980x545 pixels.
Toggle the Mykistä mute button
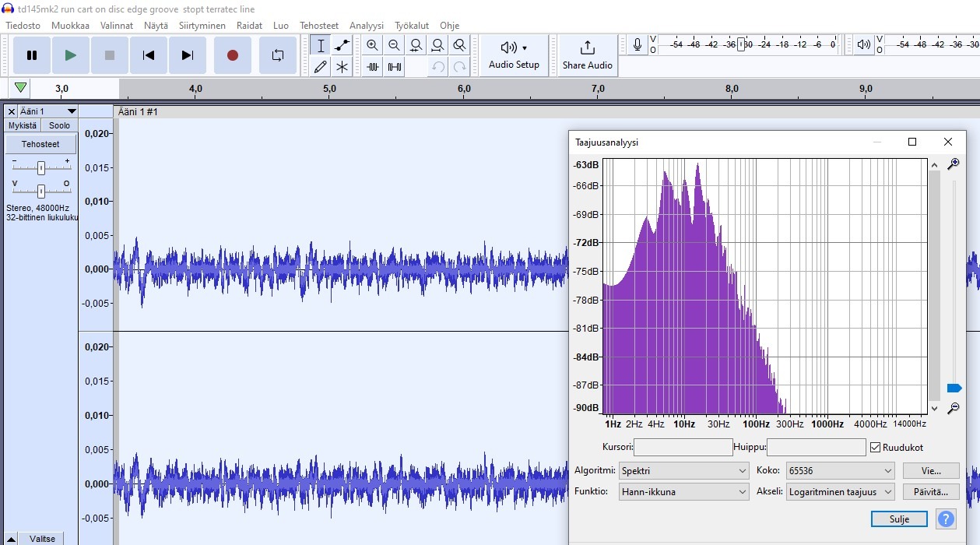click(x=23, y=125)
